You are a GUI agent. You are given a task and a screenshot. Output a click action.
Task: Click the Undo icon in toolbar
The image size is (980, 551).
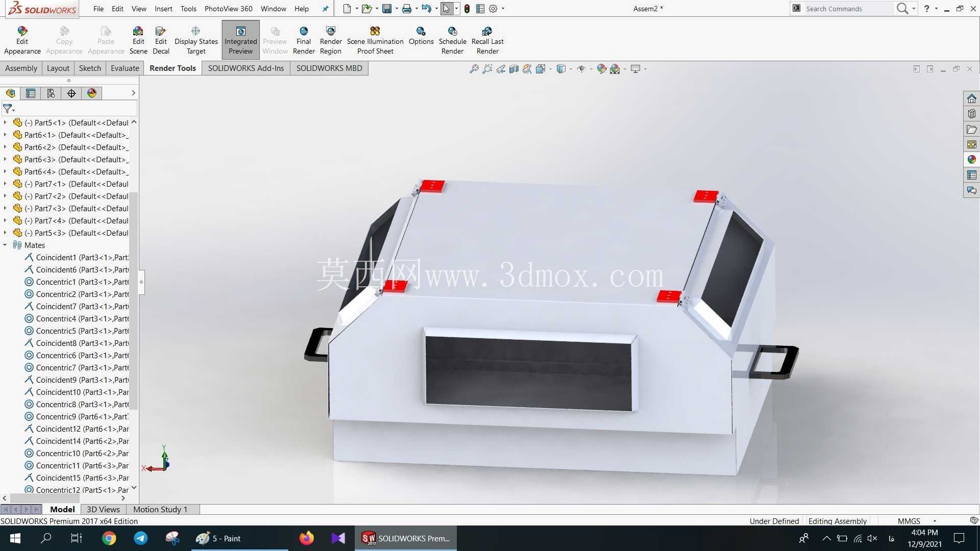[427, 9]
